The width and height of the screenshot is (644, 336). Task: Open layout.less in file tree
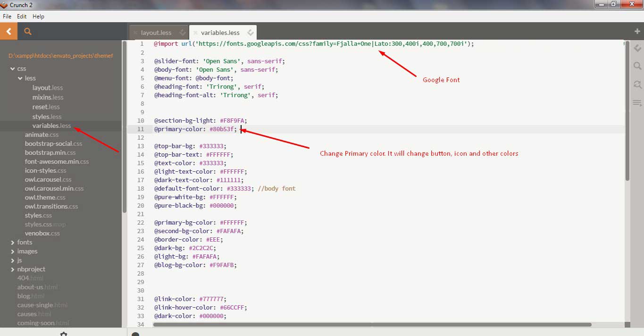click(48, 88)
